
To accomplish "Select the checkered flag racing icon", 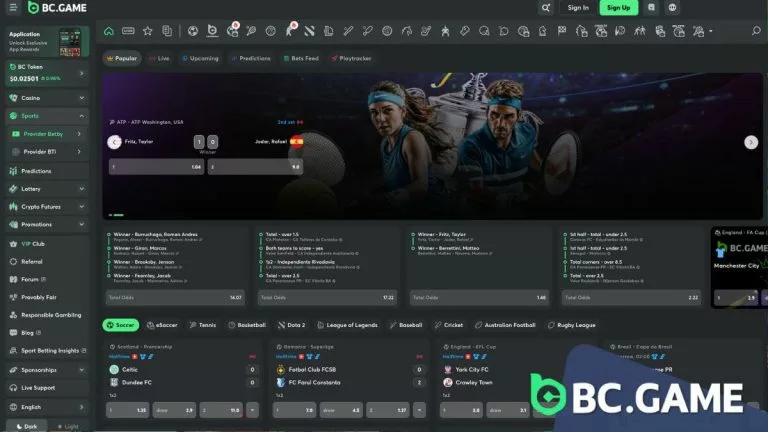I will point(562,31).
